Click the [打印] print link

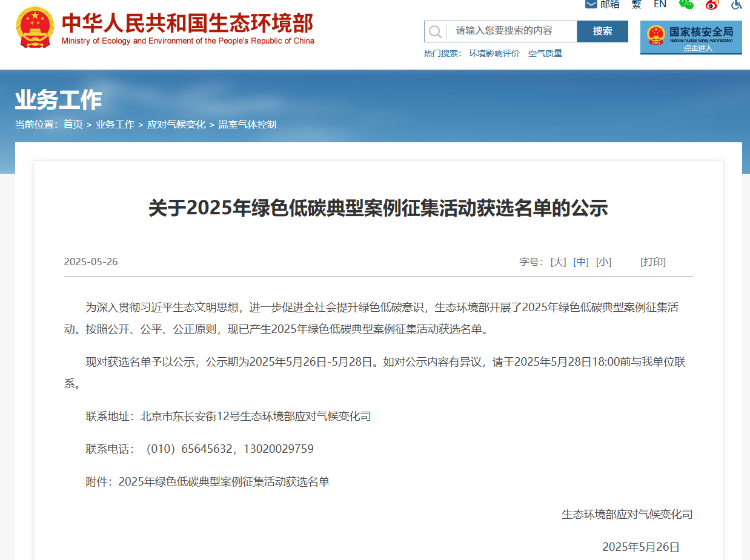(x=653, y=262)
